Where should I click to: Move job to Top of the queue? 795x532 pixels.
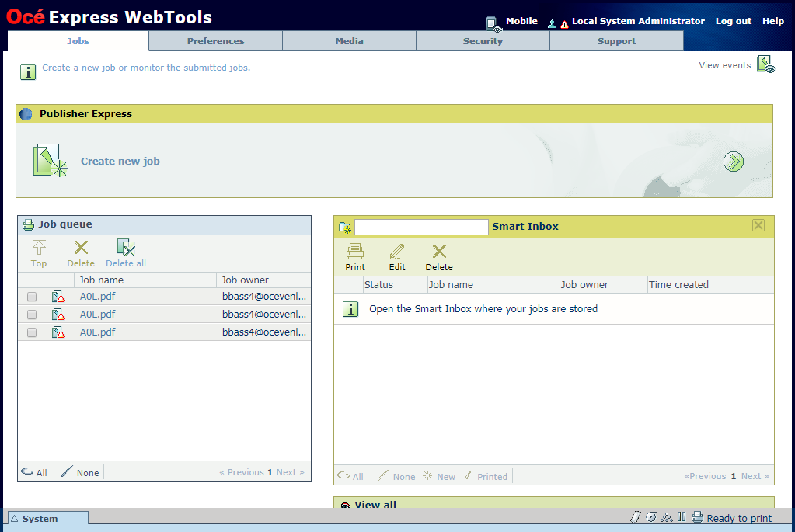(x=39, y=253)
